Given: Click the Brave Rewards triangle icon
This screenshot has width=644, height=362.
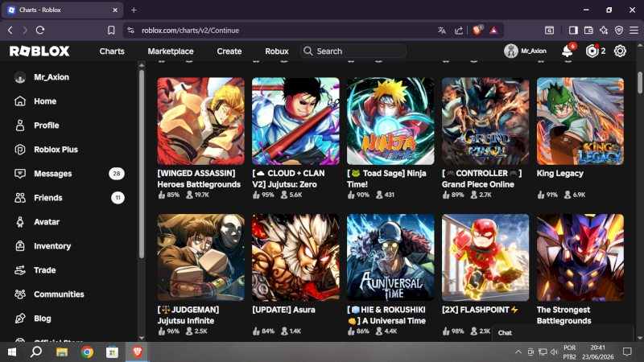Looking at the screenshot, I should point(493,31).
